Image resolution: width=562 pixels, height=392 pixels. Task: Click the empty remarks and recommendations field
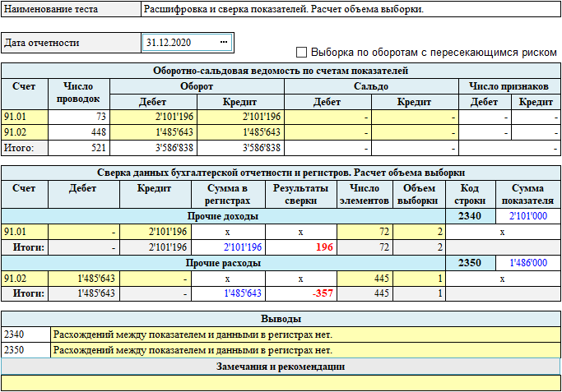[x=281, y=383]
